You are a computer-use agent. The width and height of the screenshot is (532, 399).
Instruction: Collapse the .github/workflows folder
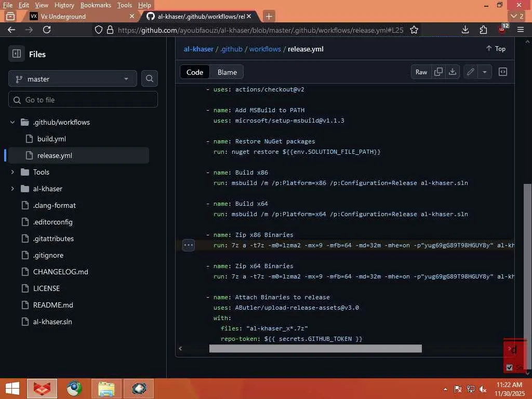pyautogui.click(x=12, y=122)
